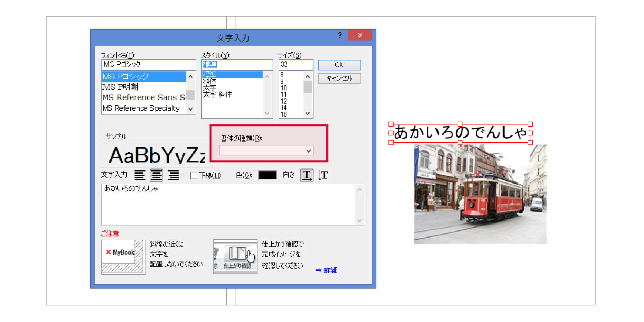644x322 pixels.
Task: Click the help question mark in title bar
Action: [x=340, y=35]
